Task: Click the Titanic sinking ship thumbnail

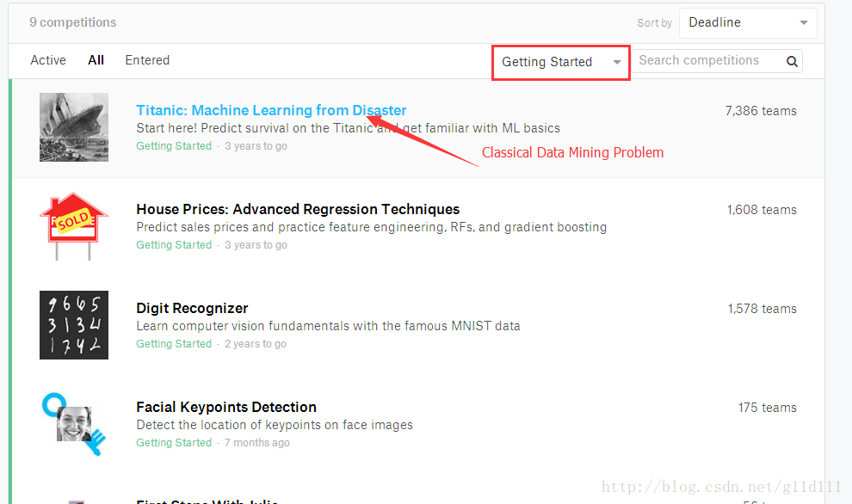Action: pyautogui.click(x=74, y=127)
